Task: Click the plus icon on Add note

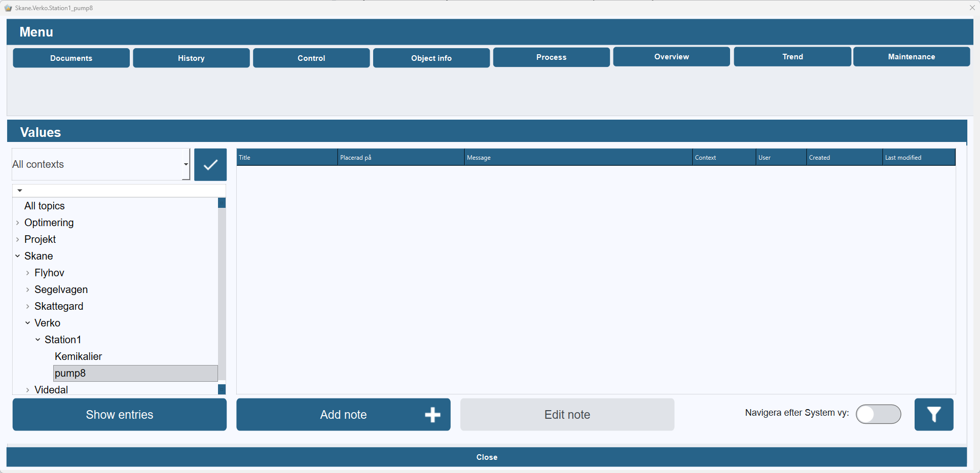Action: [x=432, y=415]
